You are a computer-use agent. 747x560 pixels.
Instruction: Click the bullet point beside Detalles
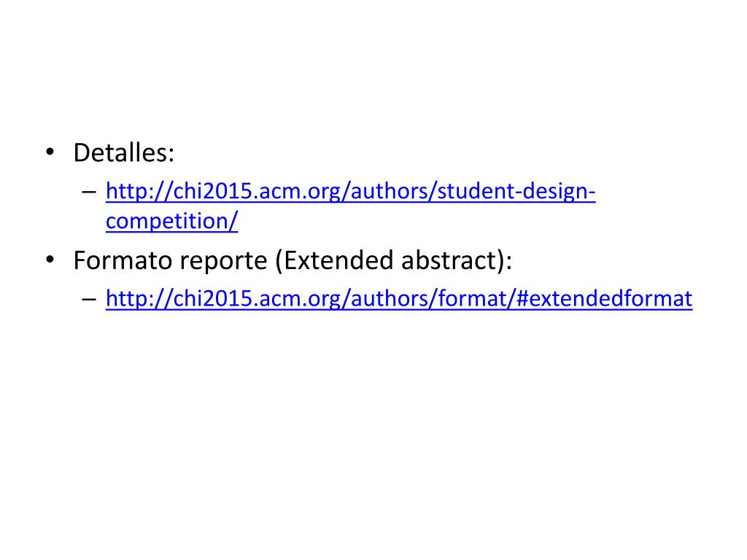(x=50, y=153)
